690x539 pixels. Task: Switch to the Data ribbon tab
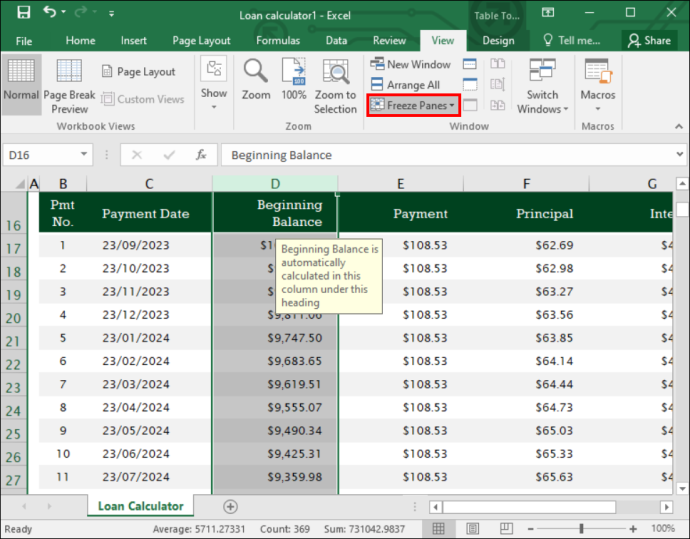point(336,40)
